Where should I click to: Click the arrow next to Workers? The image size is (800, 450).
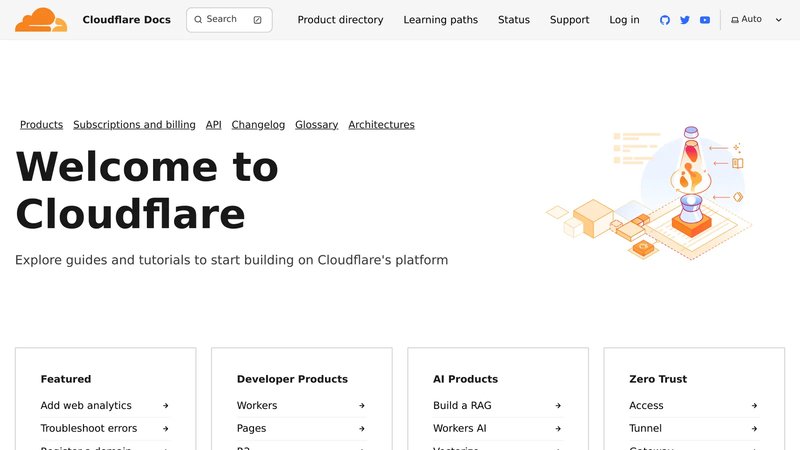tap(362, 406)
